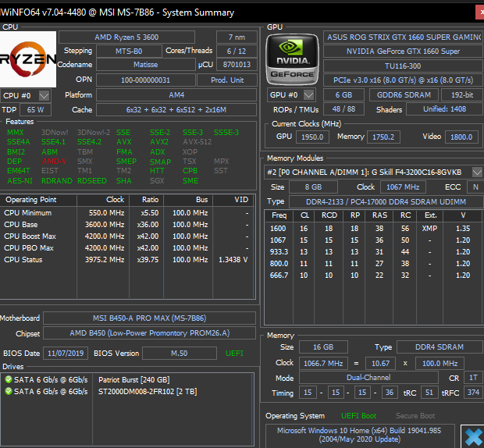The image size is (484, 448).
Task: Click the Unified: 1408 shaders field
Action: pyautogui.click(x=444, y=109)
